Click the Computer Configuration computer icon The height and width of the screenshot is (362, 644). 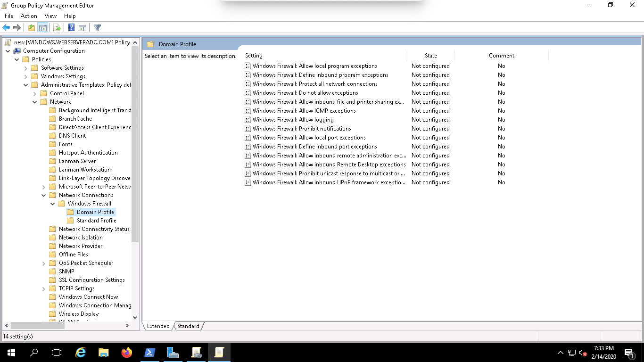(x=17, y=51)
